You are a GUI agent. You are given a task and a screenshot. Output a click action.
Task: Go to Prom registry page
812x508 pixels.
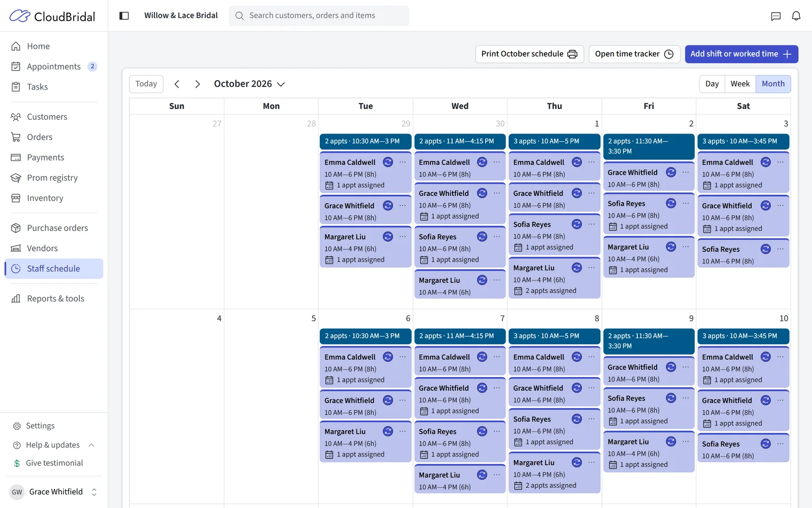coord(54,178)
